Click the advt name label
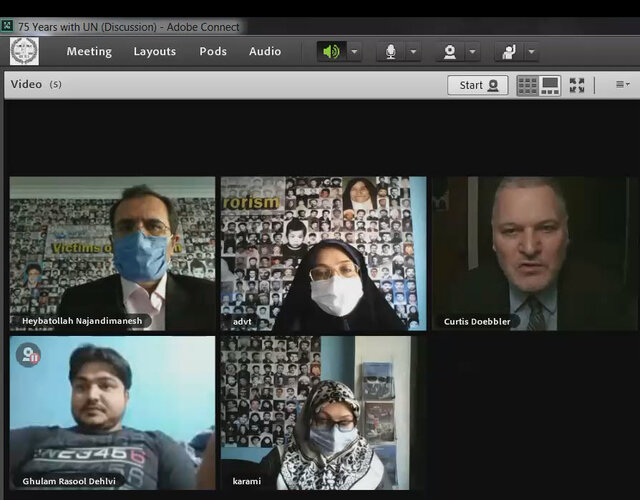This screenshot has width=640, height=500. click(242, 322)
